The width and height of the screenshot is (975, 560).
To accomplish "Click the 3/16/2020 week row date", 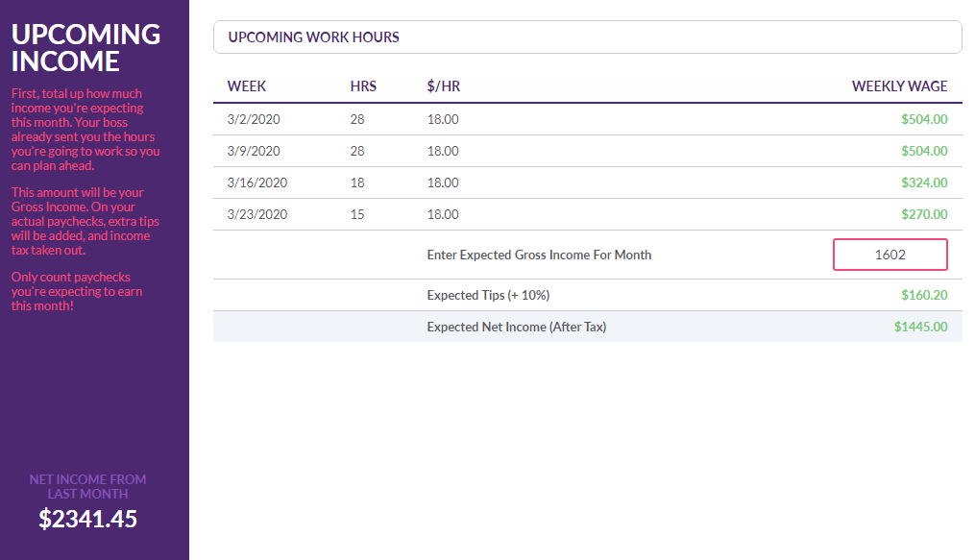I will [x=257, y=183].
